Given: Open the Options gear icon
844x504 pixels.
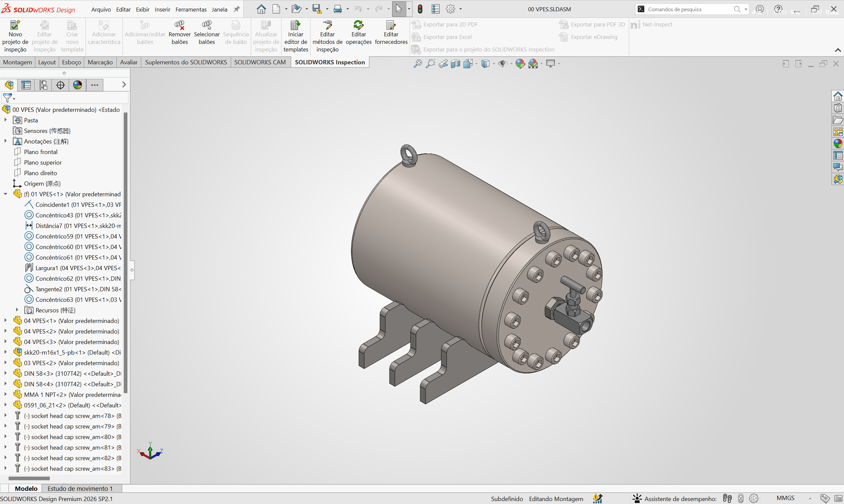Looking at the screenshot, I should click(x=450, y=9).
